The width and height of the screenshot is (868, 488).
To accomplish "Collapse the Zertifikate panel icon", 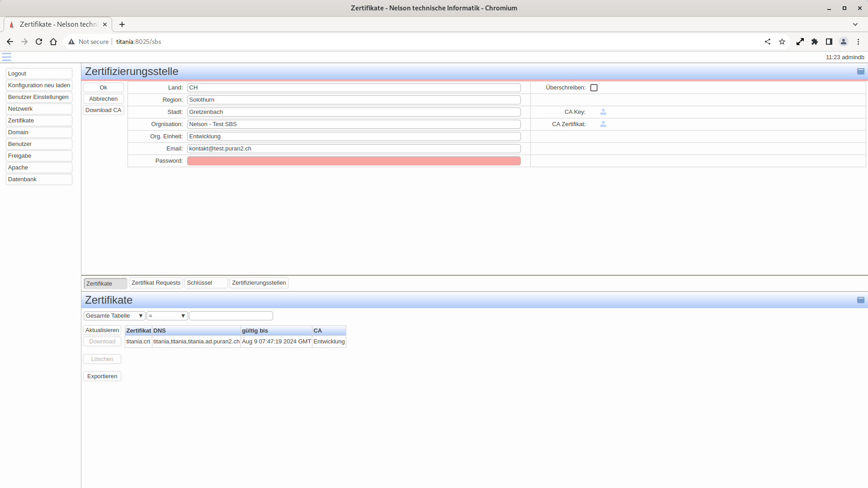I will tap(860, 300).
